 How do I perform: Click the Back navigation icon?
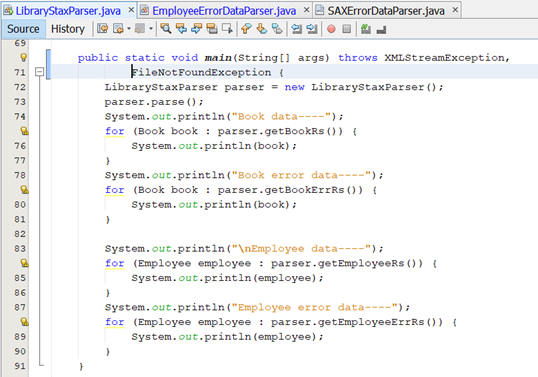click(118, 29)
